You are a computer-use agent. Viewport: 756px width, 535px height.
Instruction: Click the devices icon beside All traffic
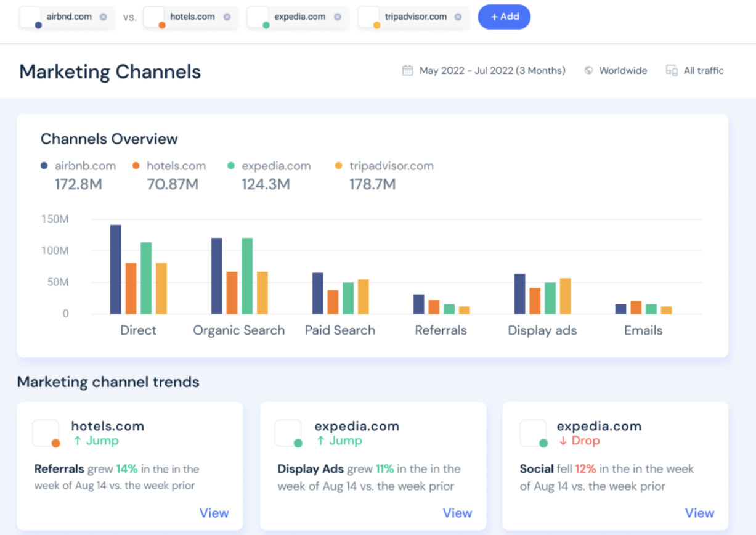tap(672, 70)
